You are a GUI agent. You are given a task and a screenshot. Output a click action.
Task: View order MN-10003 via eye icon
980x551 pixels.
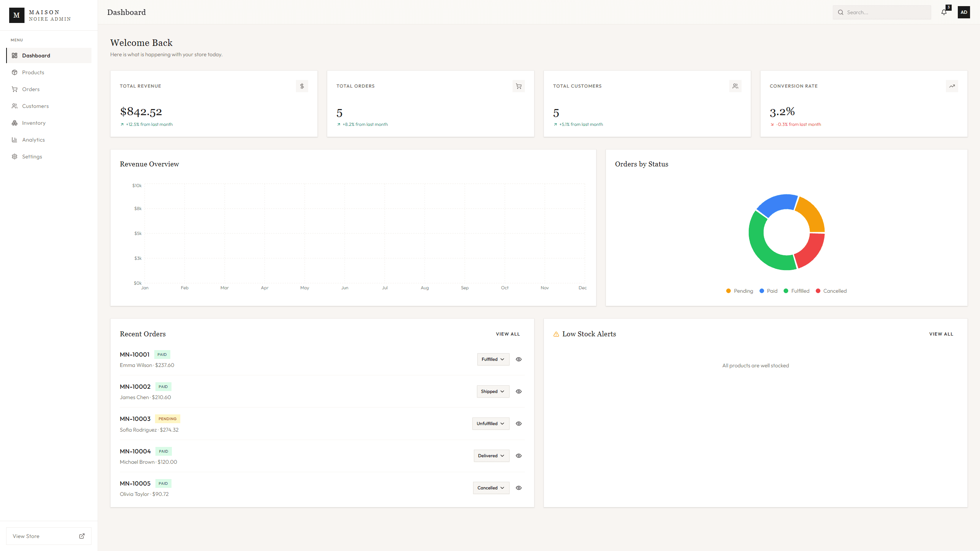coord(519,424)
